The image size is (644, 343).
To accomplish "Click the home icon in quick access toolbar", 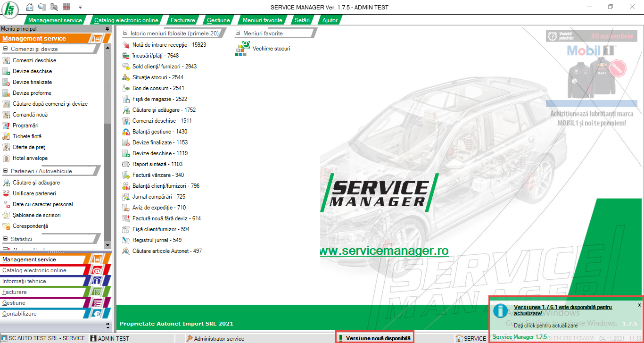I will (30, 7).
